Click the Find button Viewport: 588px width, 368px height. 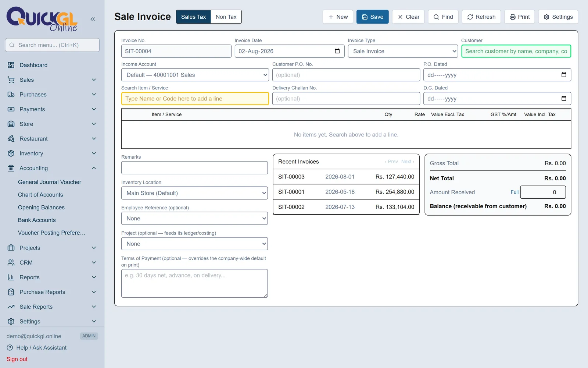443,17
